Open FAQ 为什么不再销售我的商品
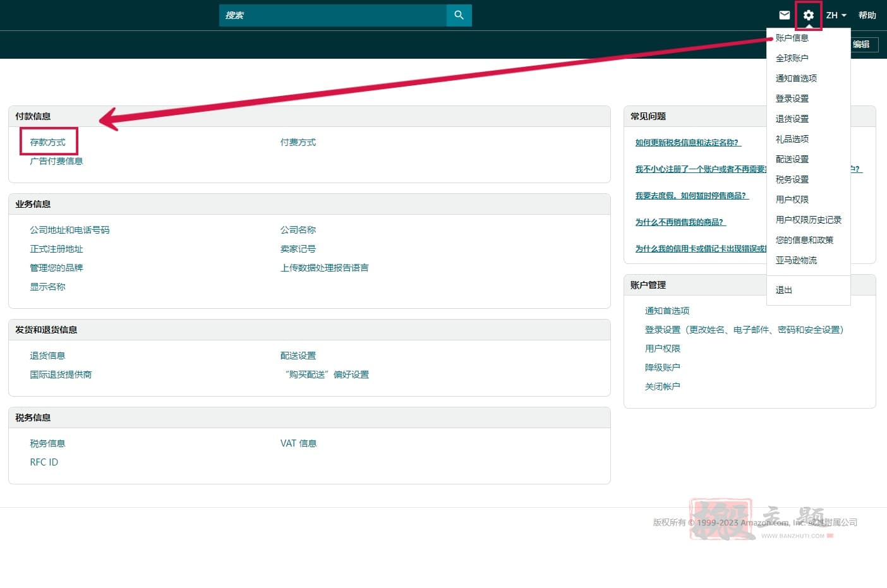The width and height of the screenshot is (887, 588). tap(680, 222)
